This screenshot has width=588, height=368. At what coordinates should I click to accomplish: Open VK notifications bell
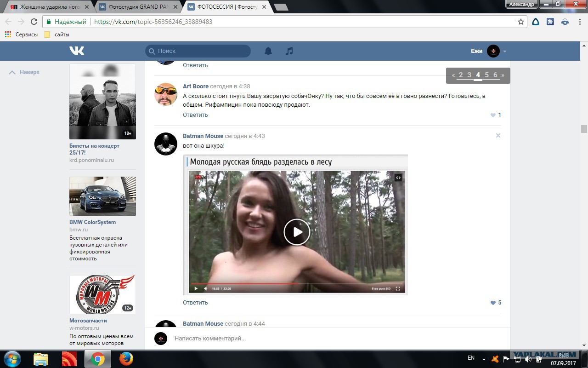tap(268, 51)
